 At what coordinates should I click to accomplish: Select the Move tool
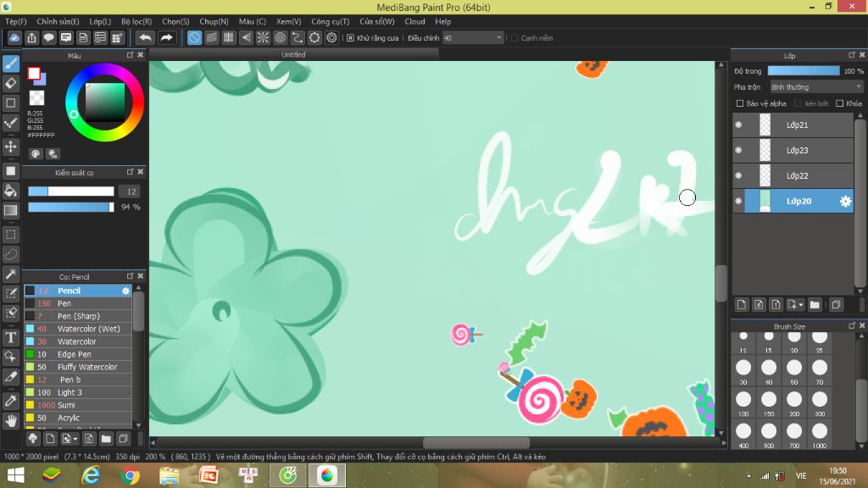point(11,147)
